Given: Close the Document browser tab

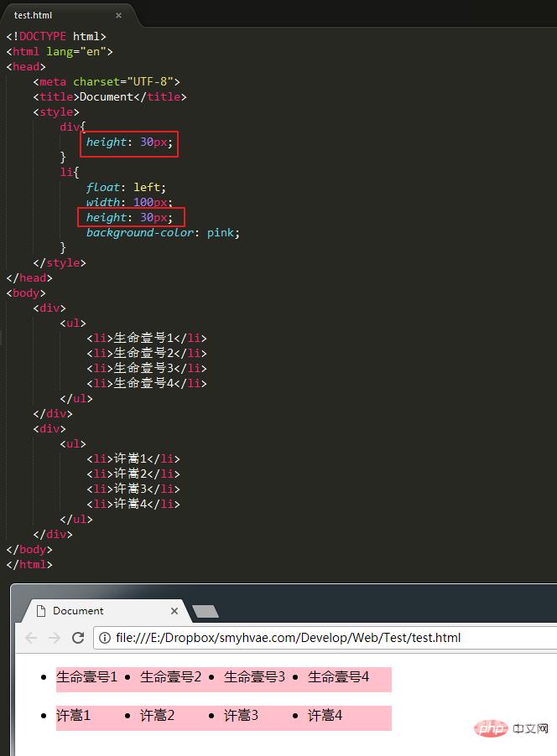Looking at the screenshot, I should (174, 611).
